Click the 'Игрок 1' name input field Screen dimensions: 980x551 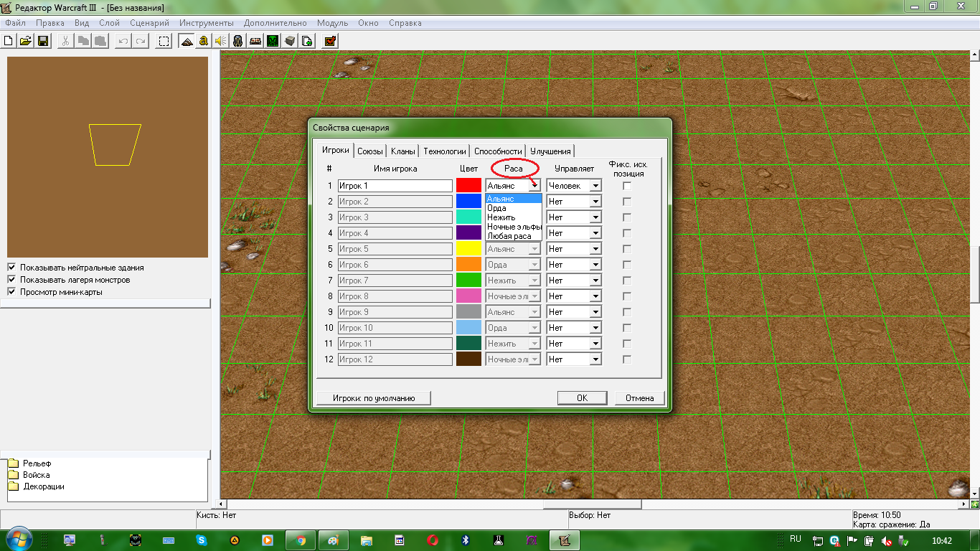[395, 186]
